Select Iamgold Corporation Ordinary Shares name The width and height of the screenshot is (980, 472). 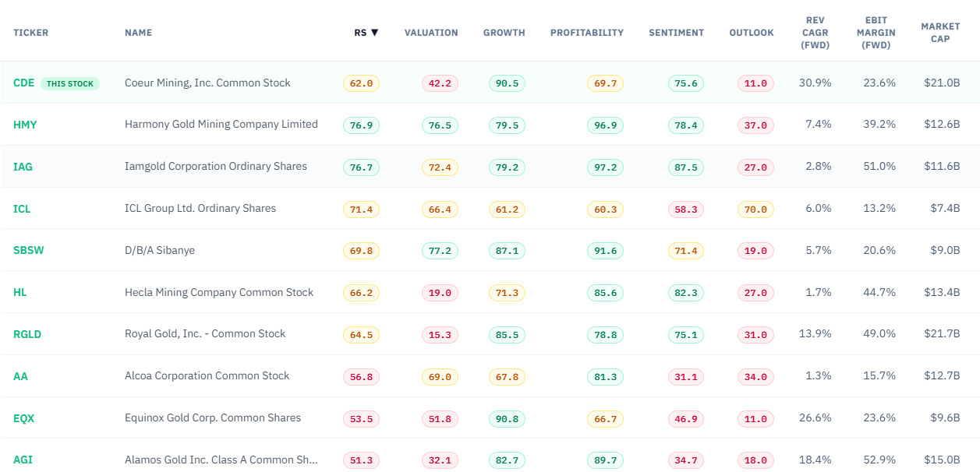(216, 166)
